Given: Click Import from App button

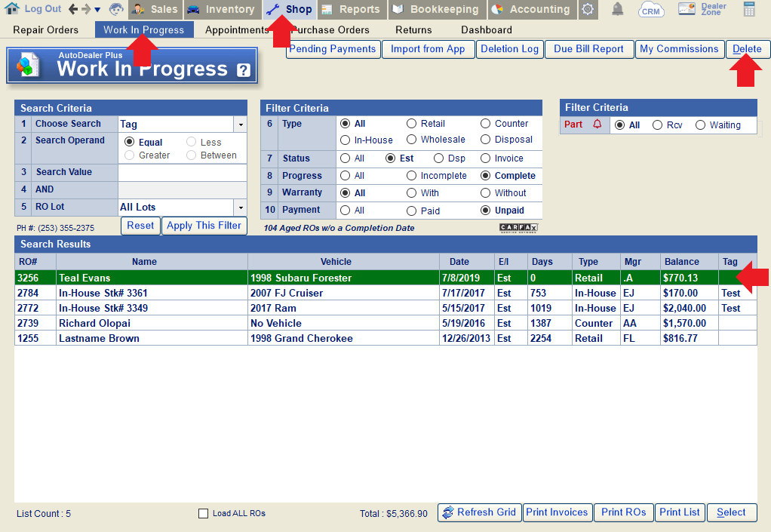Looking at the screenshot, I should [x=428, y=49].
